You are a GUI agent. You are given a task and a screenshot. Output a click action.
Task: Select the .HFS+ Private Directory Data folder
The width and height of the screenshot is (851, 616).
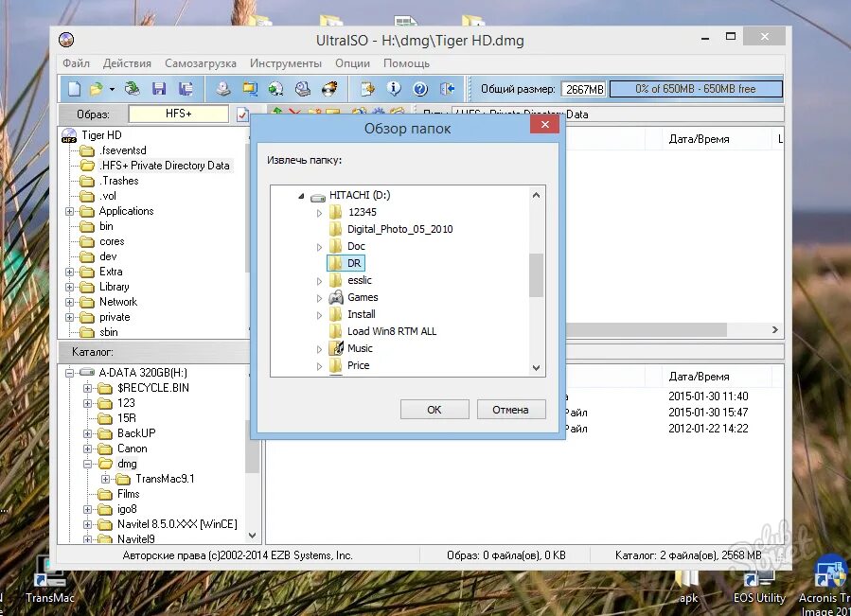(165, 166)
